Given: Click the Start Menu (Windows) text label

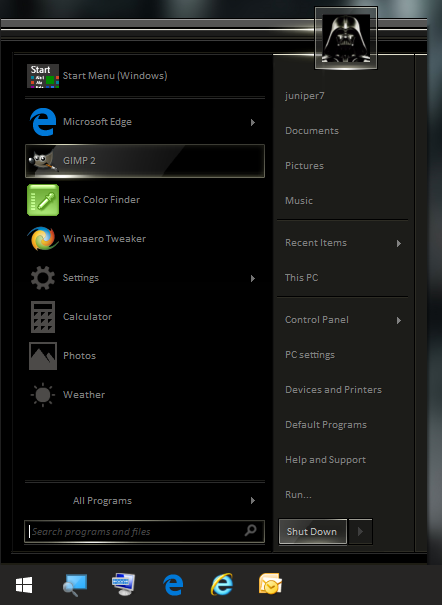Looking at the screenshot, I should click(115, 76).
